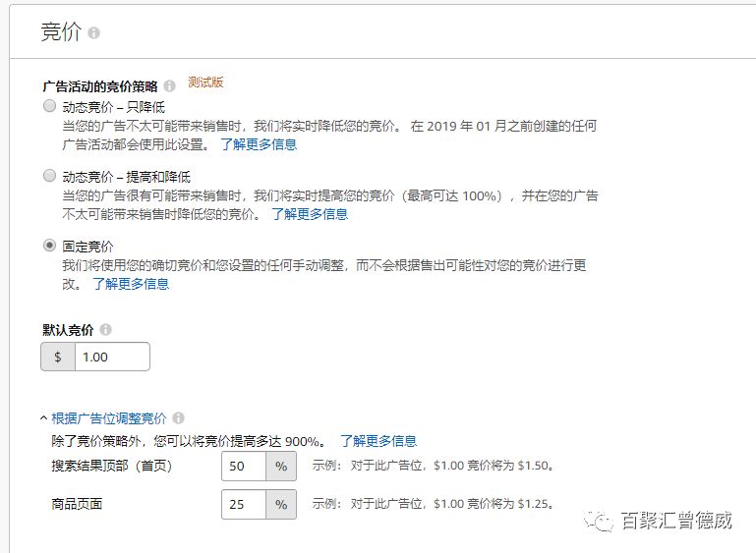Choose the 动态竞价 – 提高和降低 option
This screenshot has height=553, width=756.
click(x=49, y=176)
